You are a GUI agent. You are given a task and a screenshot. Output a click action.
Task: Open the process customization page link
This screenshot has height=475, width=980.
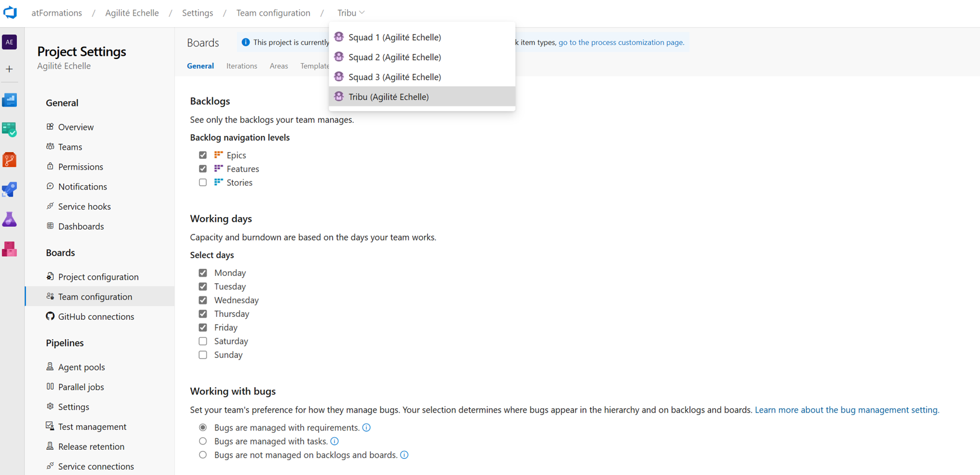click(621, 42)
